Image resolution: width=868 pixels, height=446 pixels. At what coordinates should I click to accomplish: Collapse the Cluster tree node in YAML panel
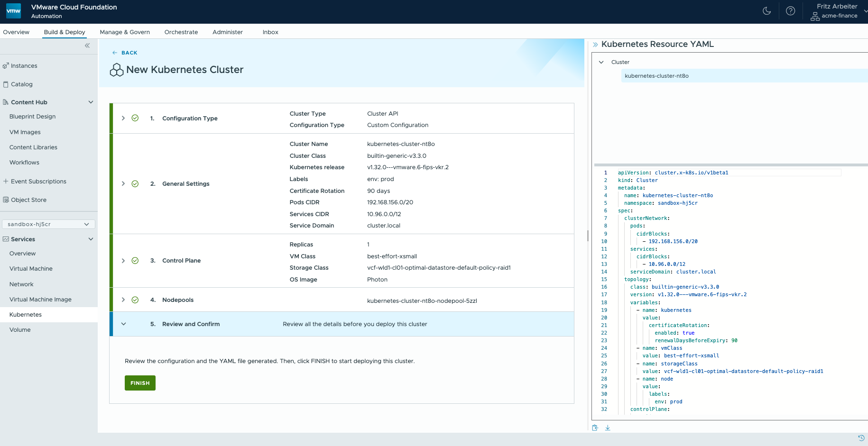point(601,62)
